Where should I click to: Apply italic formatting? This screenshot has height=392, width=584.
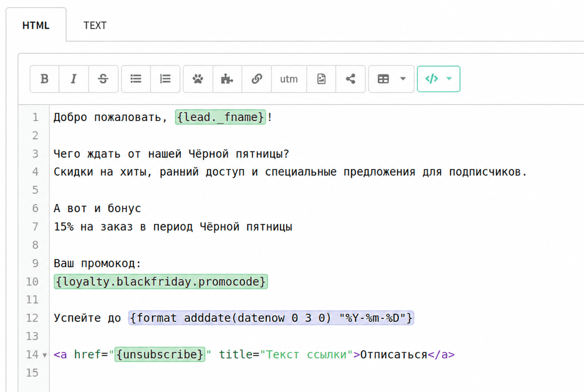pyautogui.click(x=74, y=79)
